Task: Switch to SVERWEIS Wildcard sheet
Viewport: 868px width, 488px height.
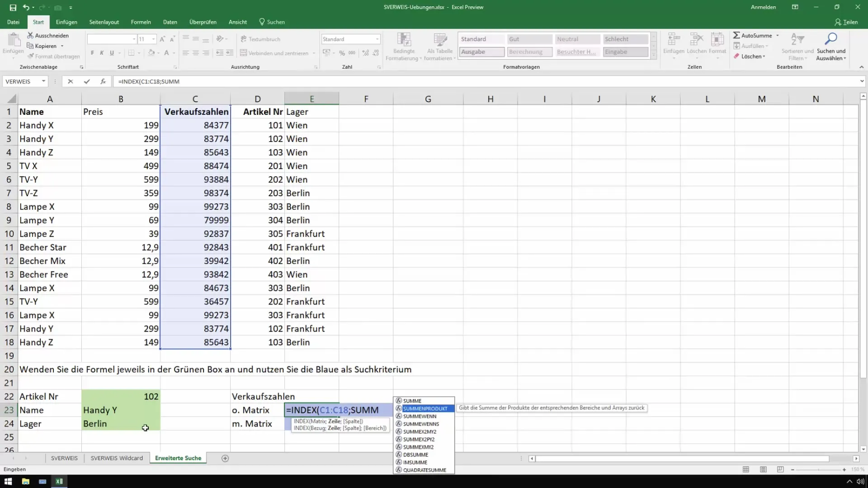Action: coord(117,458)
